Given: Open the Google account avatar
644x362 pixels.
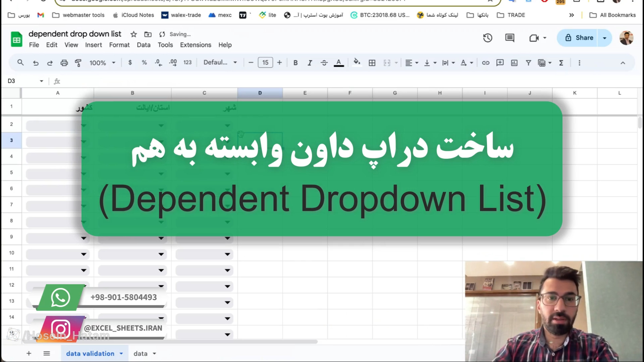Looking at the screenshot, I should point(626,38).
